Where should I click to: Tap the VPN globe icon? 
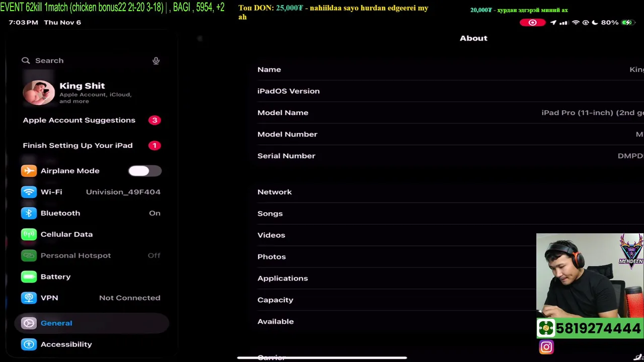pyautogui.click(x=29, y=298)
